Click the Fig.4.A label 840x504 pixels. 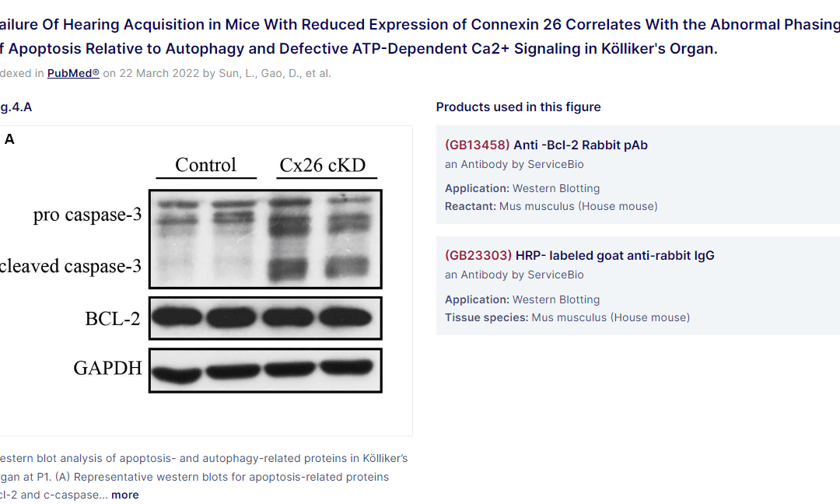point(16,107)
